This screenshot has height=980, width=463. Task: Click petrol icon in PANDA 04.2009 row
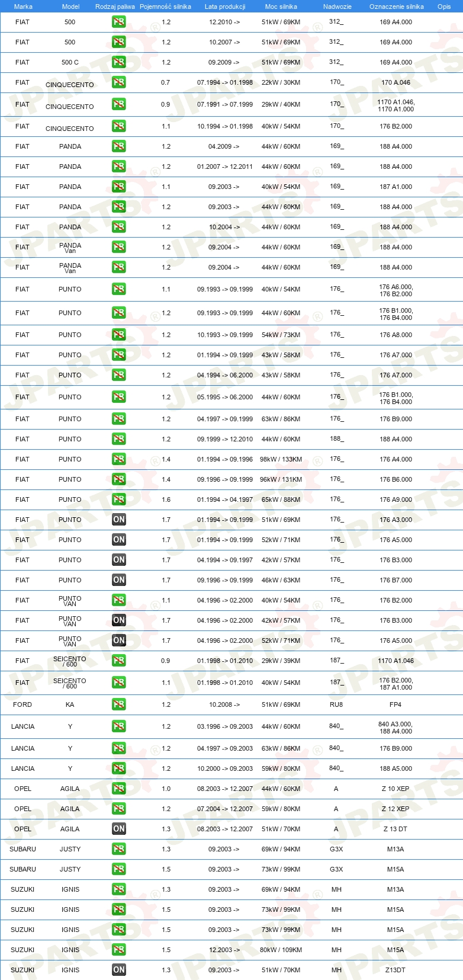(x=119, y=146)
